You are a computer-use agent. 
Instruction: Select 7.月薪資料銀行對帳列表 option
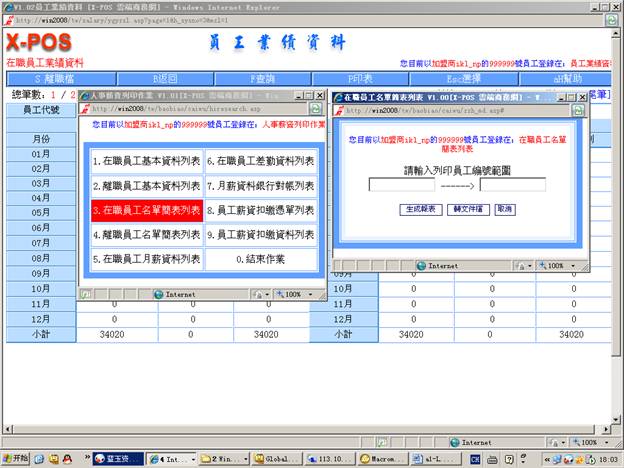[261, 185]
